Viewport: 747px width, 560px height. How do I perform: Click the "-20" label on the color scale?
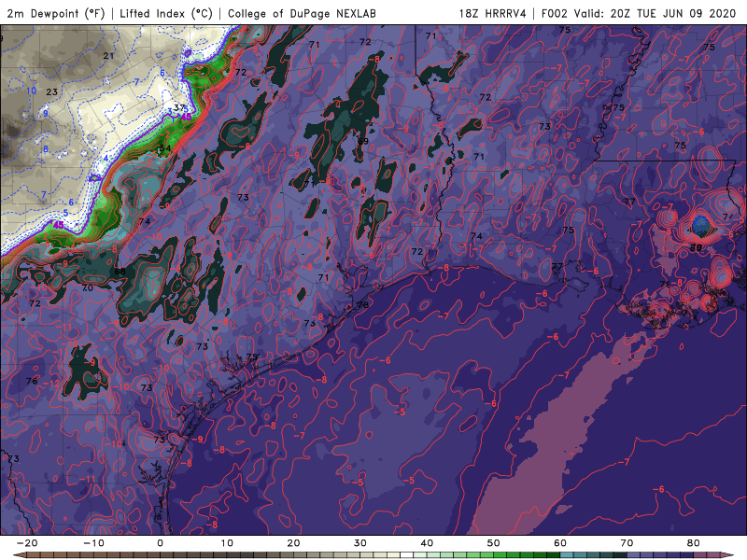[x=27, y=543]
